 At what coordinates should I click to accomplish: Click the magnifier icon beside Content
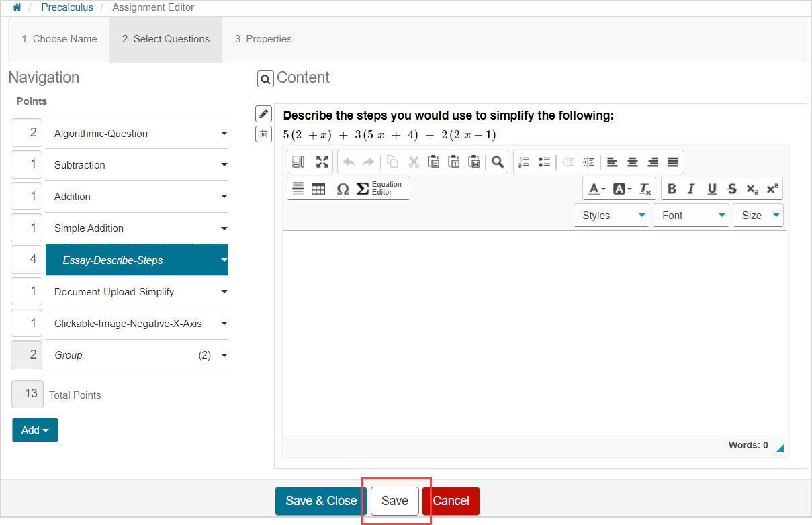(265, 79)
